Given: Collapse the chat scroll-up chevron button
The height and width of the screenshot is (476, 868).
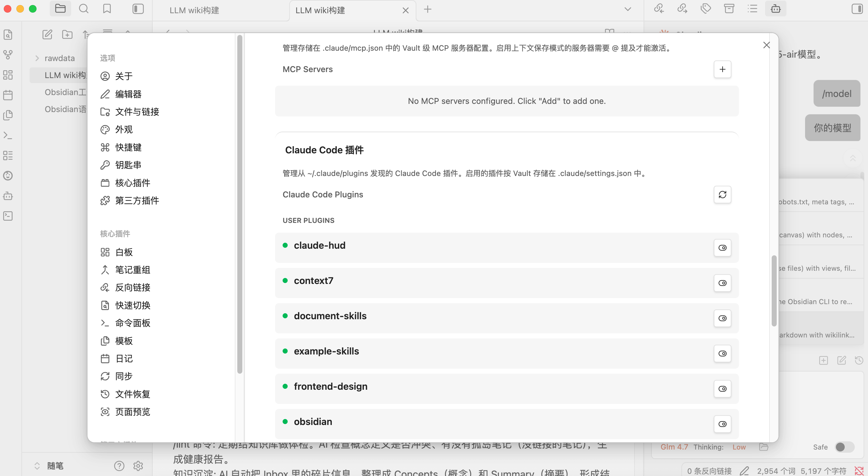Looking at the screenshot, I should tap(853, 158).
